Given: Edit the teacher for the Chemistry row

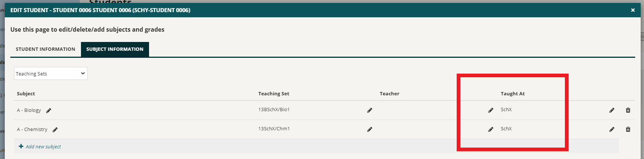Looking at the screenshot, I should pyautogui.click(x=370, y=129).
